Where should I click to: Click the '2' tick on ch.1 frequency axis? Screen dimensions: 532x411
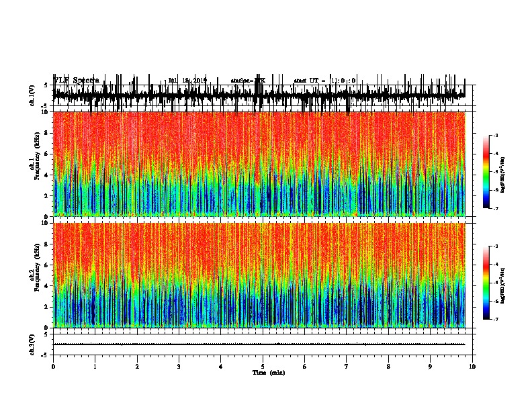(47, 196)
